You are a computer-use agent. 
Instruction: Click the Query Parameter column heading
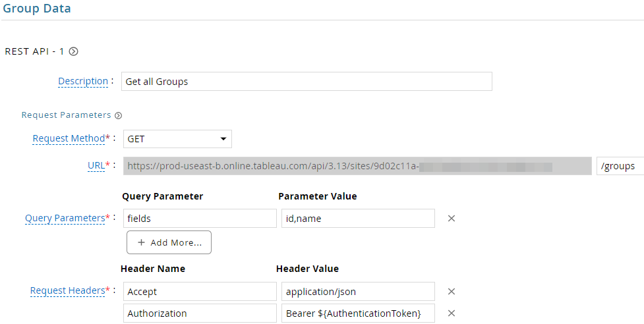point(163,196)
